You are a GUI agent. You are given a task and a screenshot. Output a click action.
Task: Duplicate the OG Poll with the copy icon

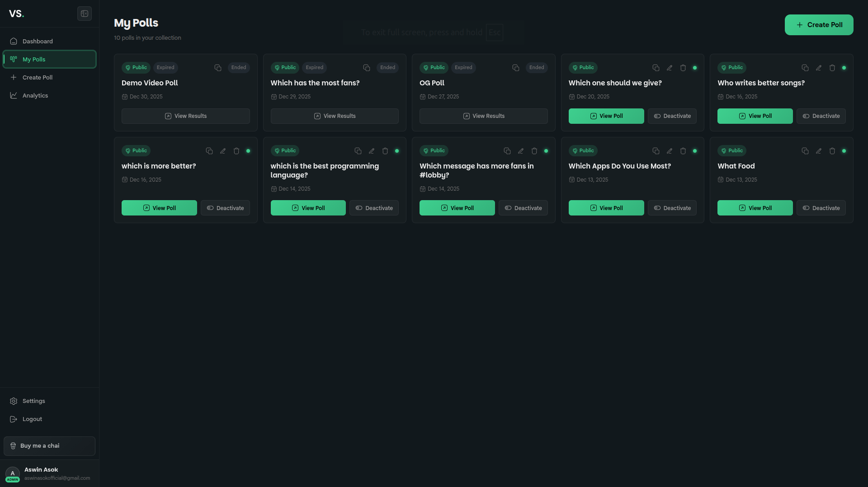point(515,68)
